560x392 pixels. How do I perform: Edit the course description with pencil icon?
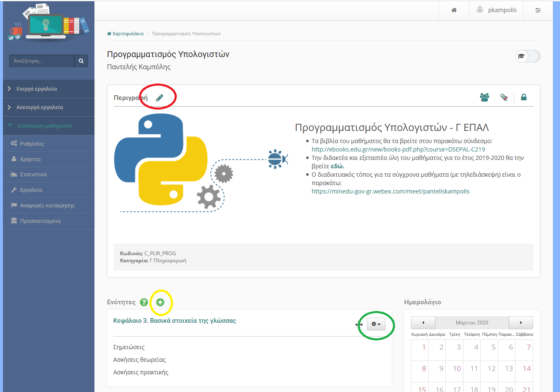point(160,98)
